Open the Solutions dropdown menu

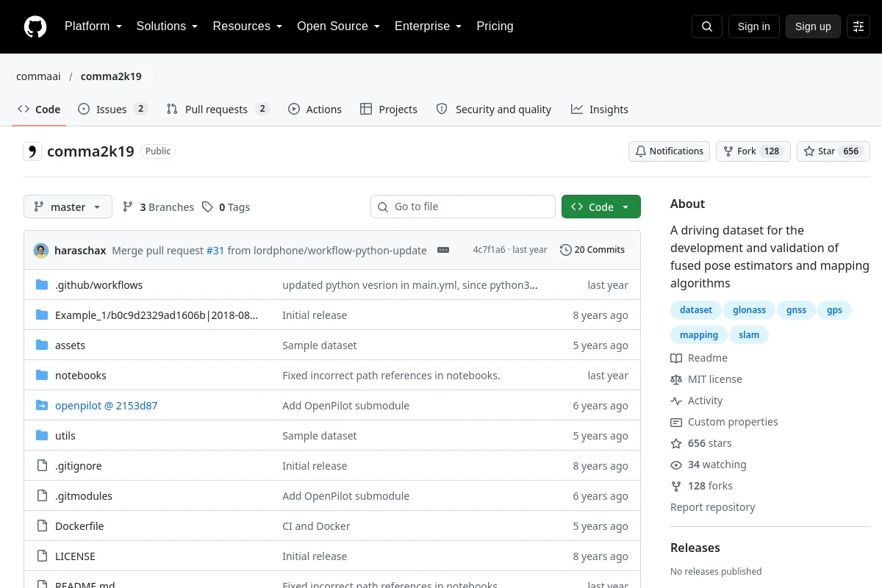click(x=168, y=26)
